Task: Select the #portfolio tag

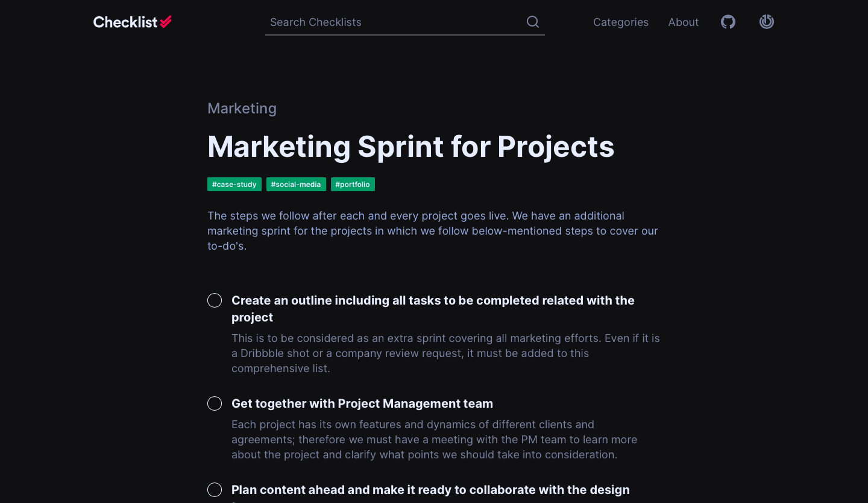Action: [353, 185]
